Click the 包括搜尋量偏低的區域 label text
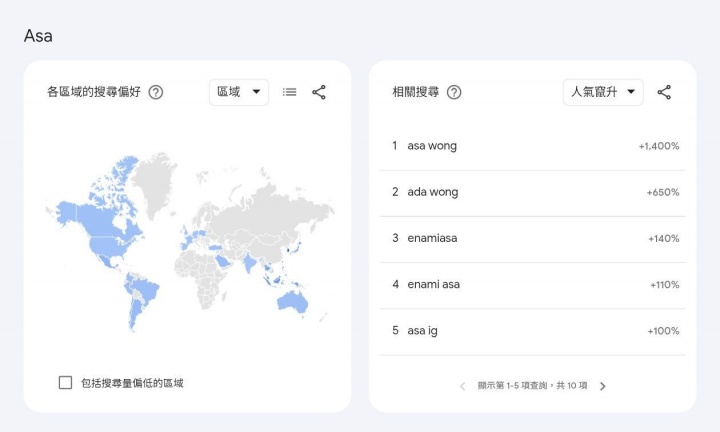 [x=132, y=383]
